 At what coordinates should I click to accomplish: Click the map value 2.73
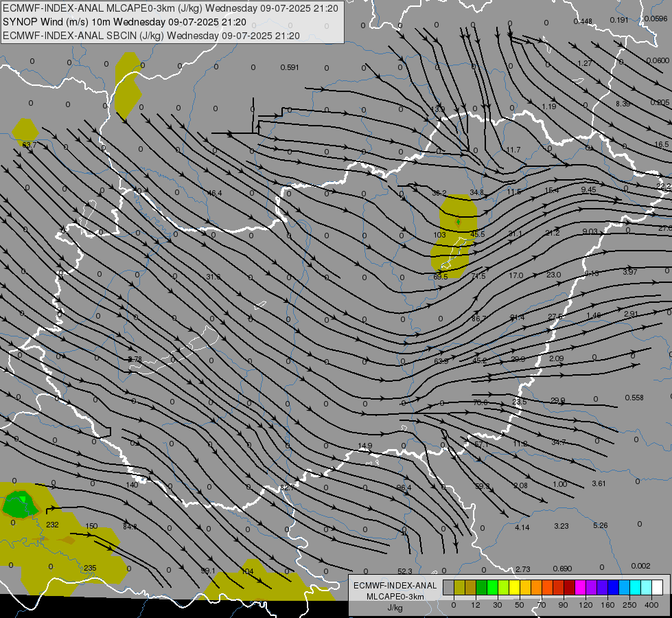point(523,569)
